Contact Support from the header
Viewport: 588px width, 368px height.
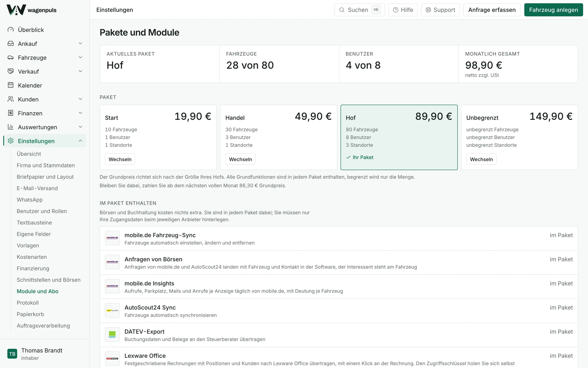440,10
